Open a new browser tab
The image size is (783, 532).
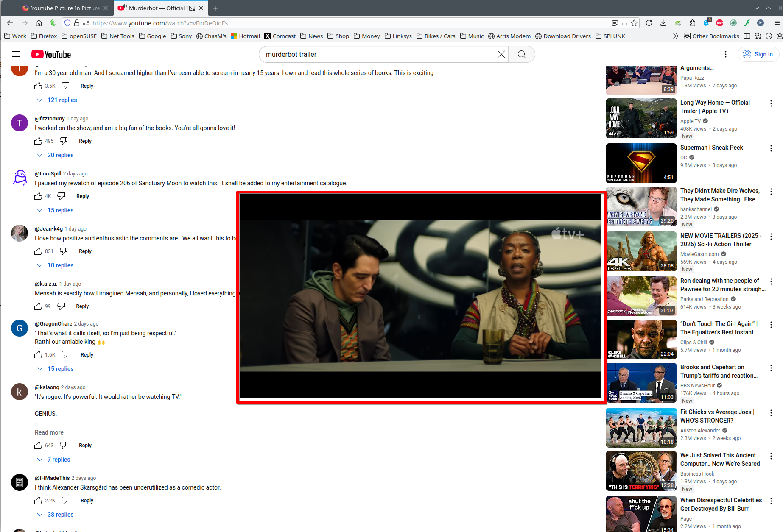coord(215,8)
